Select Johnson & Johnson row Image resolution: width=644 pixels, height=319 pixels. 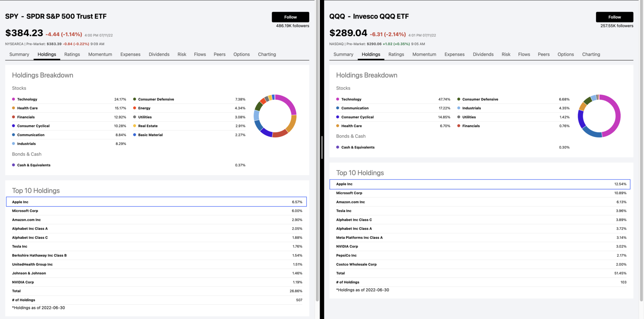coord(156,273)
